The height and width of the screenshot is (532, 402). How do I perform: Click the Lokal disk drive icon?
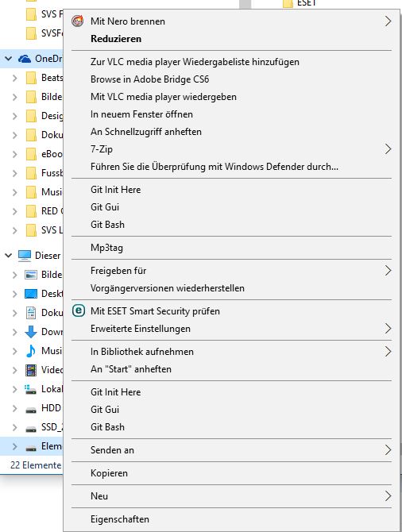click(31, 389)
